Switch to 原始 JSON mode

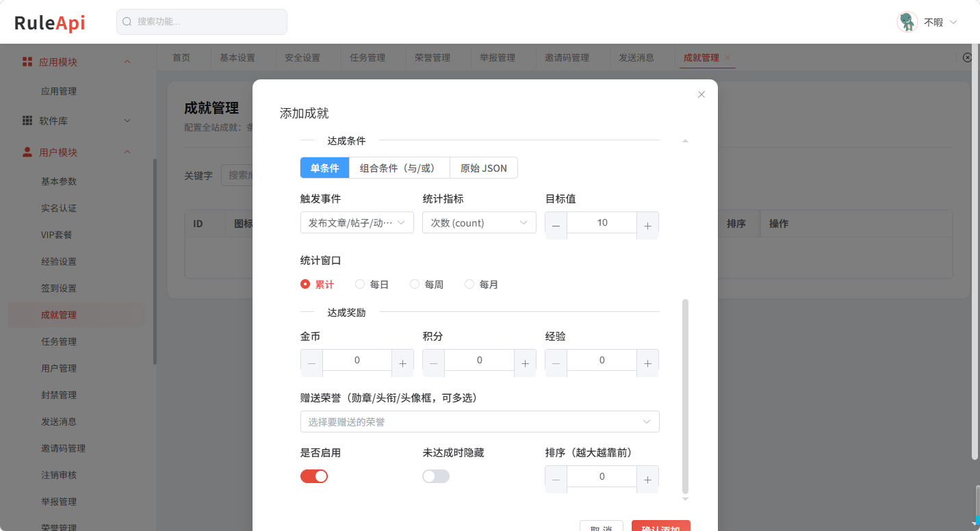pyautogui.click(x=484, y=168)
